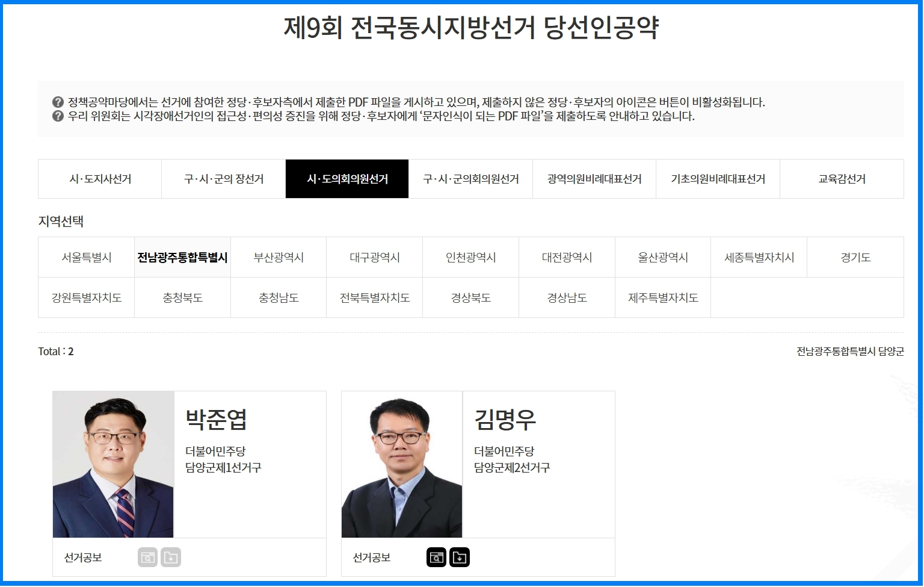This screenshot has width=924, height=587.
Task: Click the first question mark info icon
Action: coord(58,102)
